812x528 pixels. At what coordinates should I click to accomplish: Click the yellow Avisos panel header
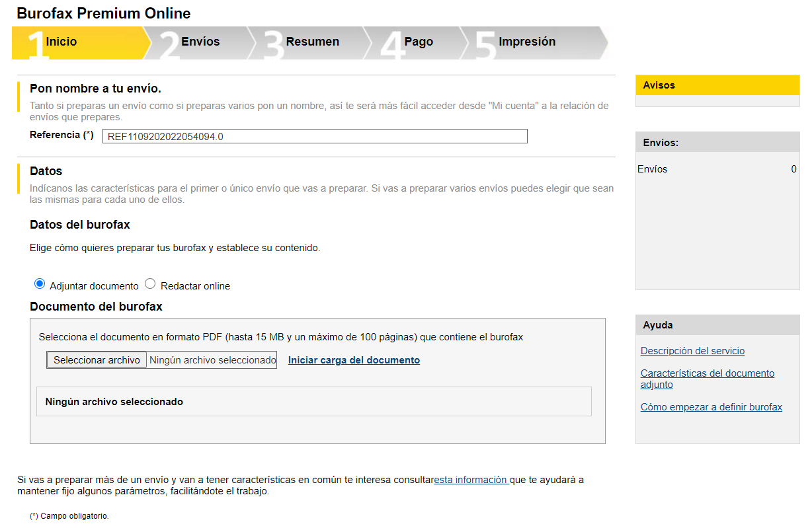[717, 85]
